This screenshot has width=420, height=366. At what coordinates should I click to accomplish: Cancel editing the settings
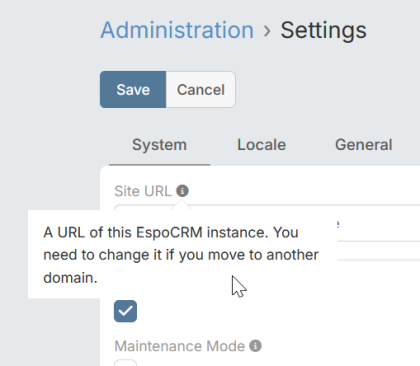201,89
